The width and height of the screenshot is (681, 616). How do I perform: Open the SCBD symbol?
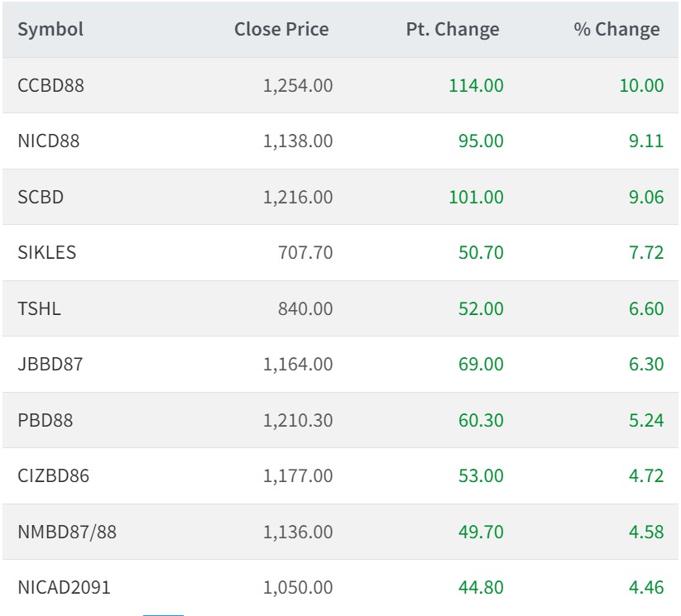point(41,198)
